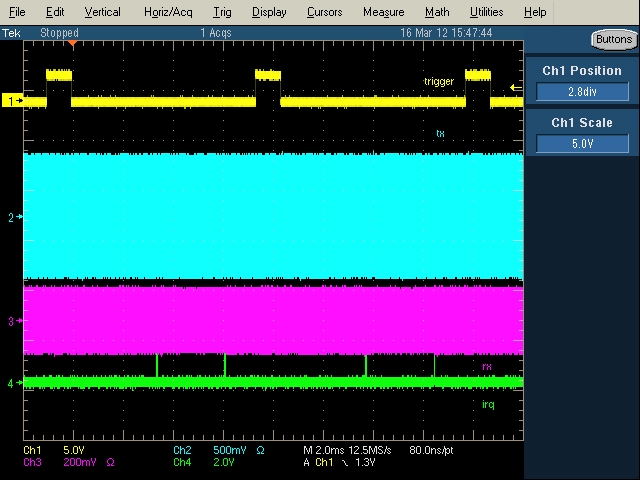
Task: Click the Ch1 Position value field
Action: coord(582,92)
